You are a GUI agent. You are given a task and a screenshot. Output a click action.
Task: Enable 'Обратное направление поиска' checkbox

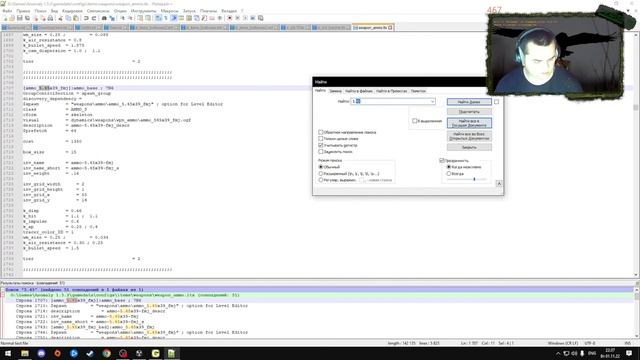[x=320, y=132]
